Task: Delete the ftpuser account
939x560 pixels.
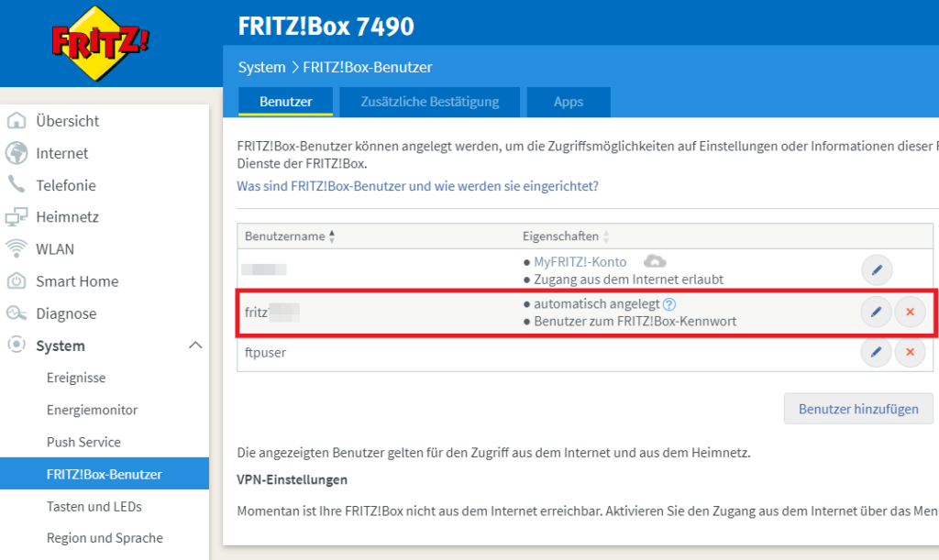Action: (910, 352)
